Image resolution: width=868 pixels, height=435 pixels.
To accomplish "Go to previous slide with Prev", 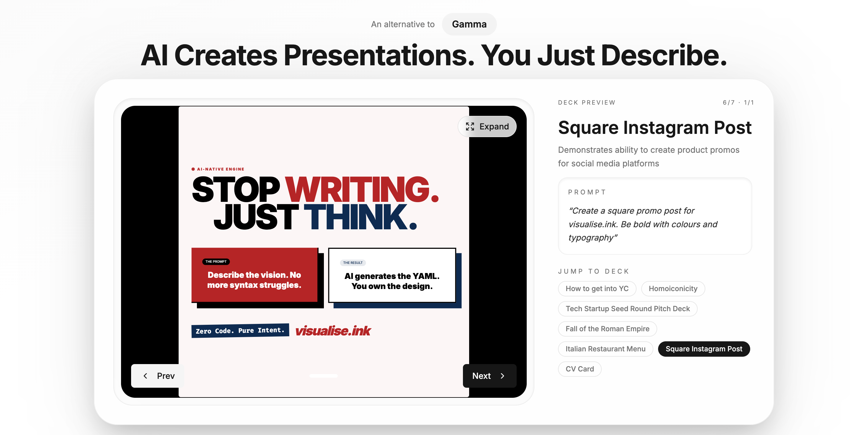I will (x=158, y=376).
